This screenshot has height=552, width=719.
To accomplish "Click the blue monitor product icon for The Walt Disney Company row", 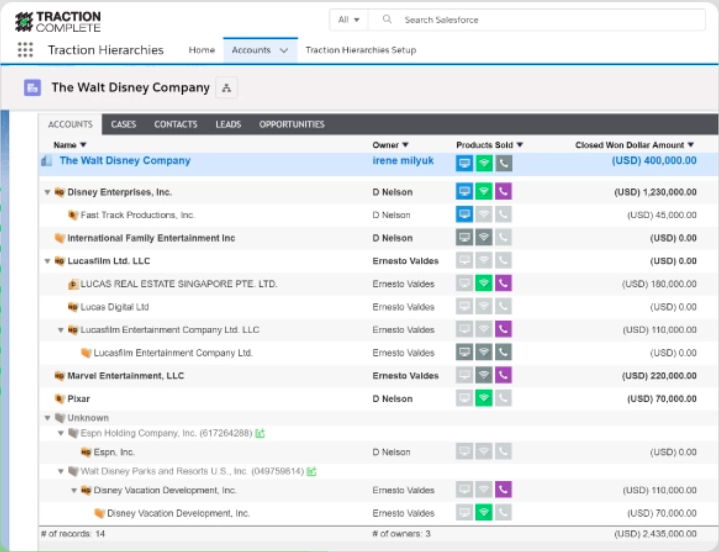I will point(464,163).
